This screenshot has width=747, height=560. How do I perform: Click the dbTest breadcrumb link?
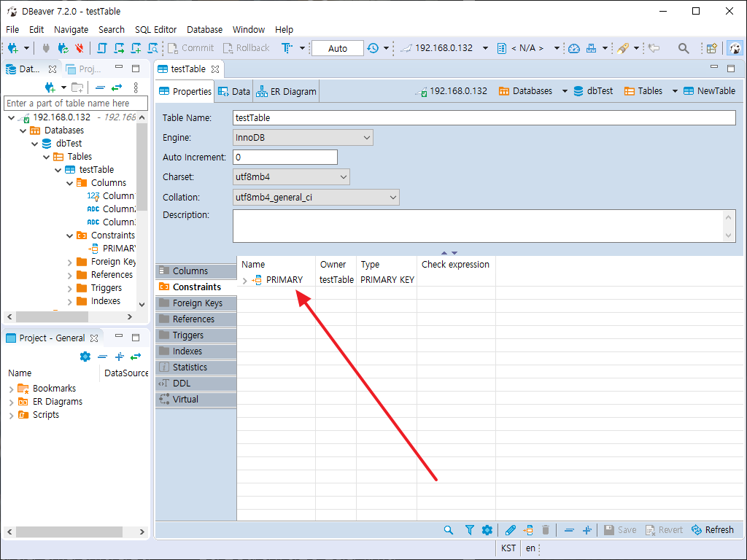pos(593,91)
